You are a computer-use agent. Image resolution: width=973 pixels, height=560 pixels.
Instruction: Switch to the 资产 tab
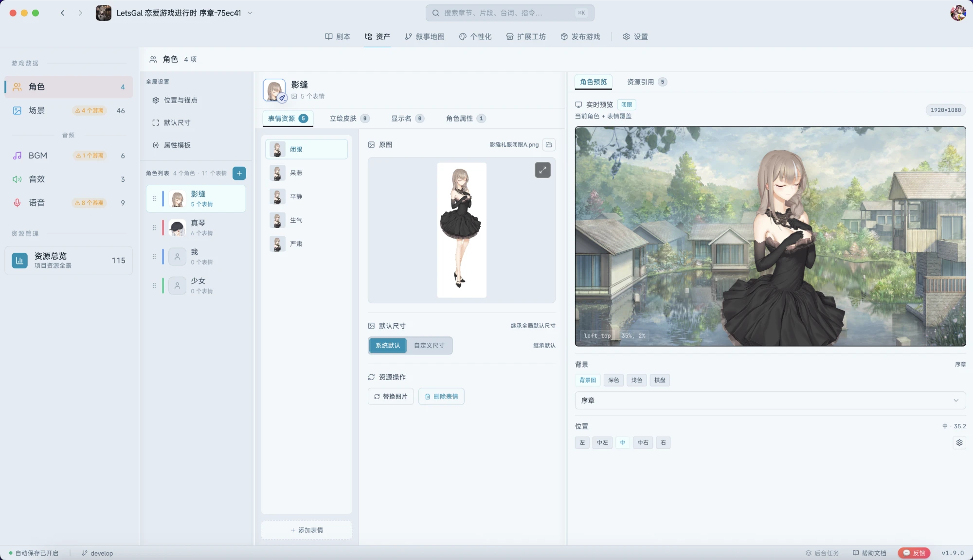[378, 36]
